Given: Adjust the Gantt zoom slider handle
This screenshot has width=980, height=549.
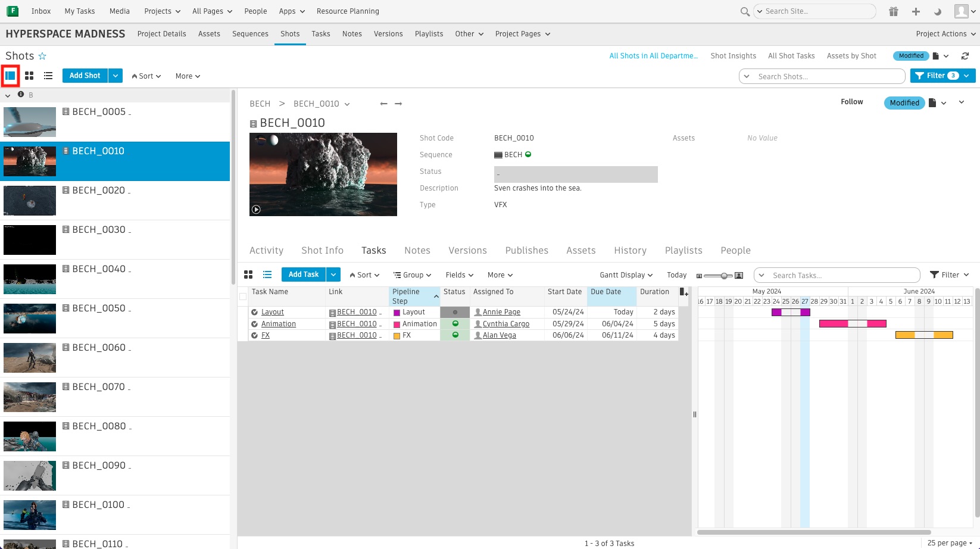Looking at the screenshot, I should tap(724, 276).
